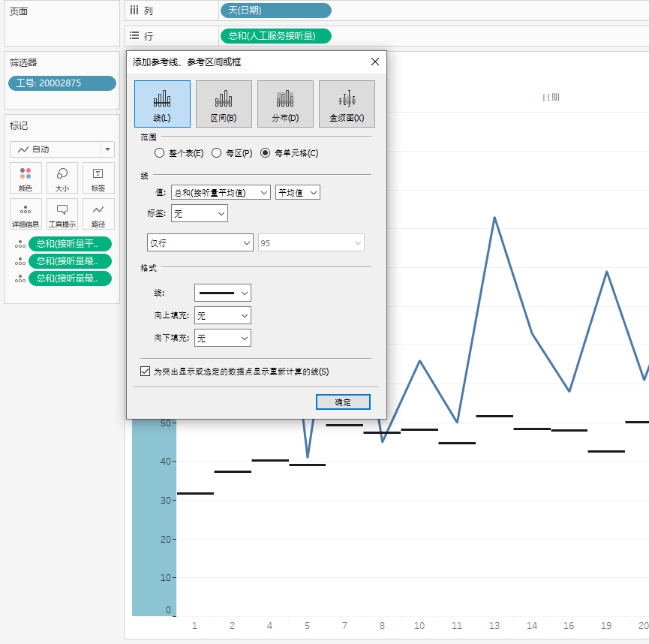This screenshot has width=649, height=644.
Task: Click the 日期 axis header in chart
Action: click(551, 98)
